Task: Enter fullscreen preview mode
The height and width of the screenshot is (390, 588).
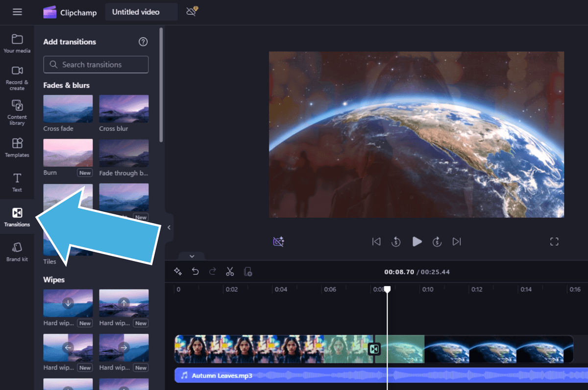Action: [x=554, y=241]
